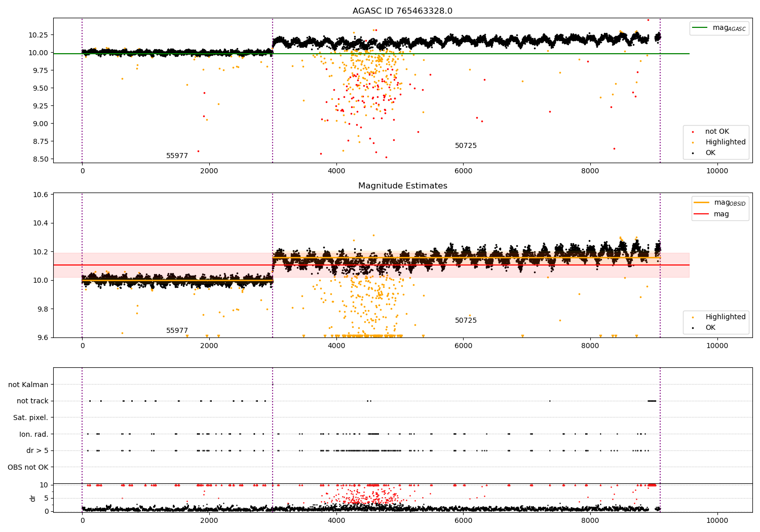Viewport: 760px width, 532px height.
Task: Click x-axis tick 10000 under Magnitude Estimates plot
Action: tap(717, 346)
